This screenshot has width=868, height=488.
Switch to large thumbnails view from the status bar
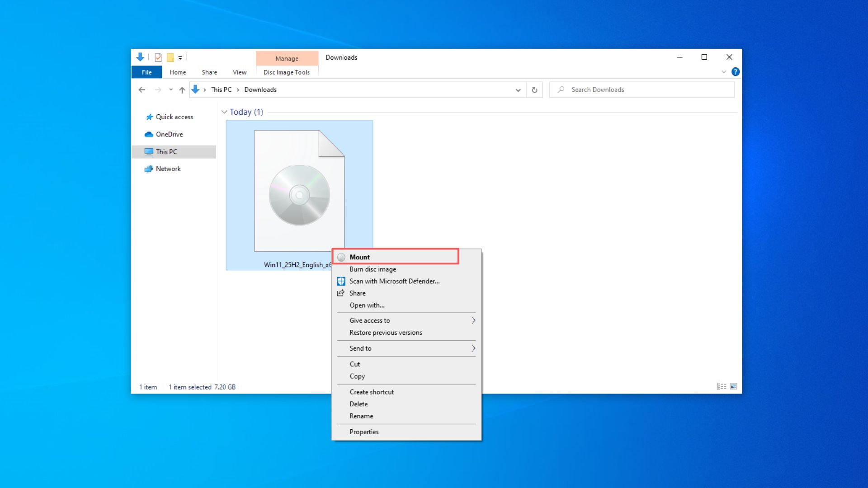point(733,387)
